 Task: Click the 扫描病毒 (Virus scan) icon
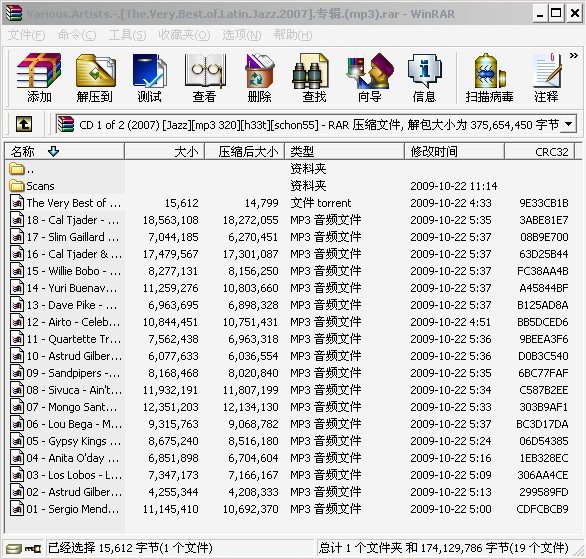(x=490, y=78)
